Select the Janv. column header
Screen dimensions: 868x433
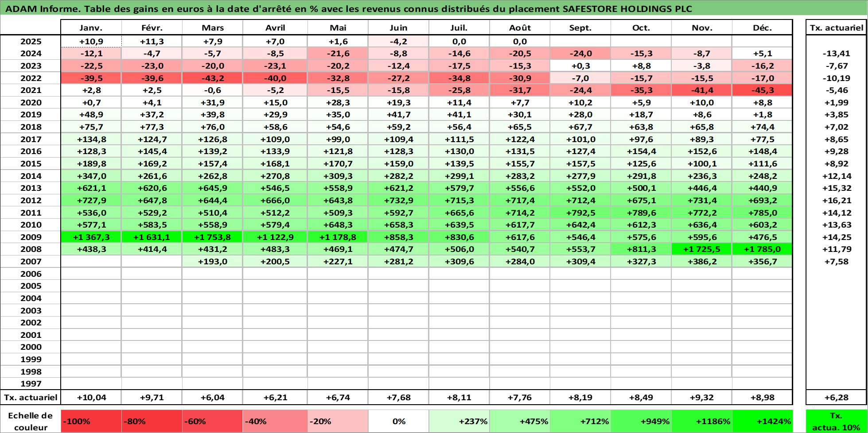pos(91,27)
